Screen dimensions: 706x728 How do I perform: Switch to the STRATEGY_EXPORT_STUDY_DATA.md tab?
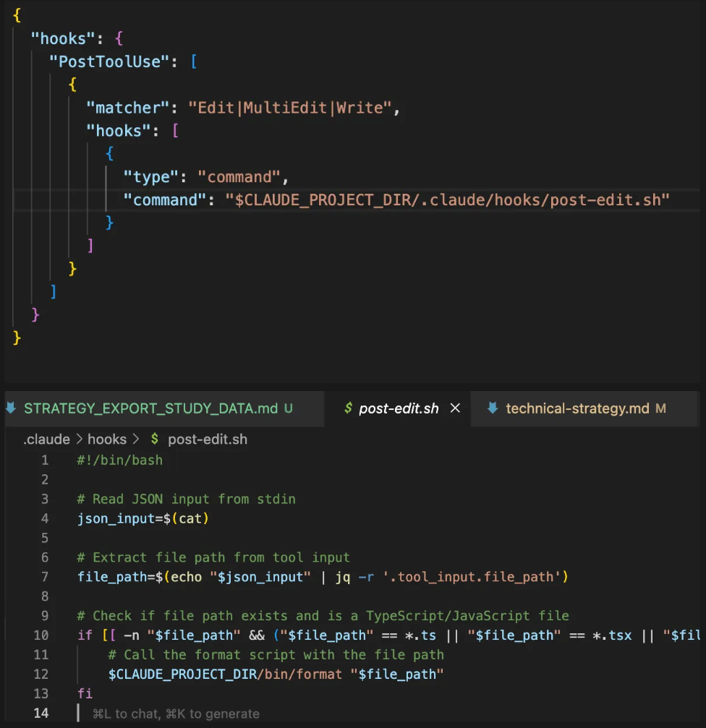point(150,408)
